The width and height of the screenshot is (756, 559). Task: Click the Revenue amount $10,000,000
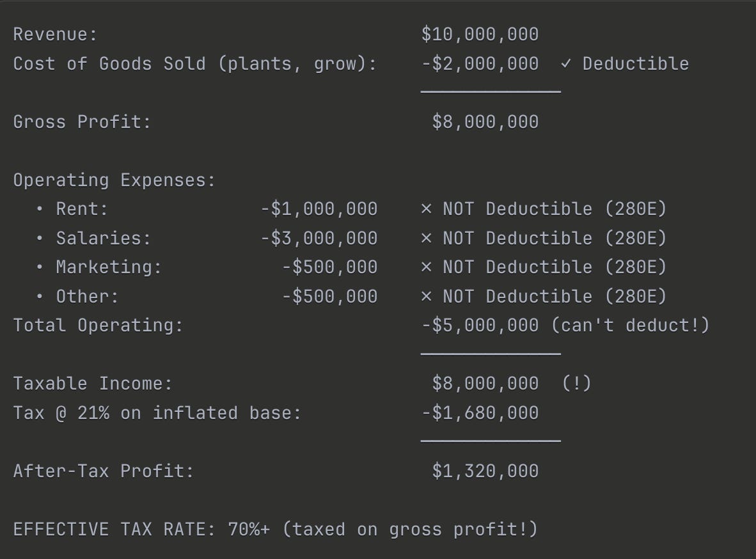tap(480, 35)
